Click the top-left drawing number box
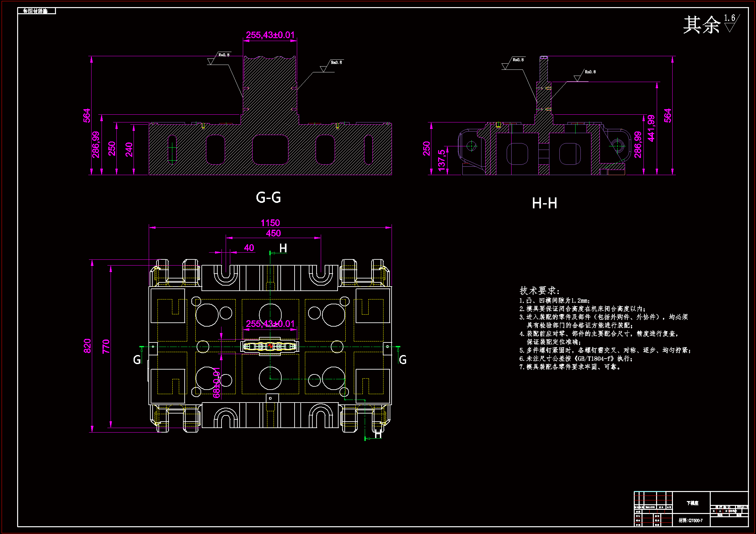 (36, 11)
